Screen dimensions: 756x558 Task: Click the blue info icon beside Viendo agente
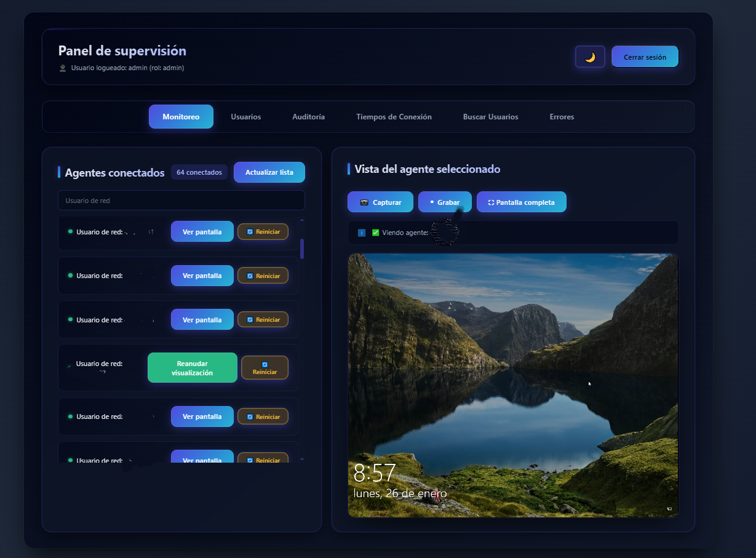click(361, 233)
